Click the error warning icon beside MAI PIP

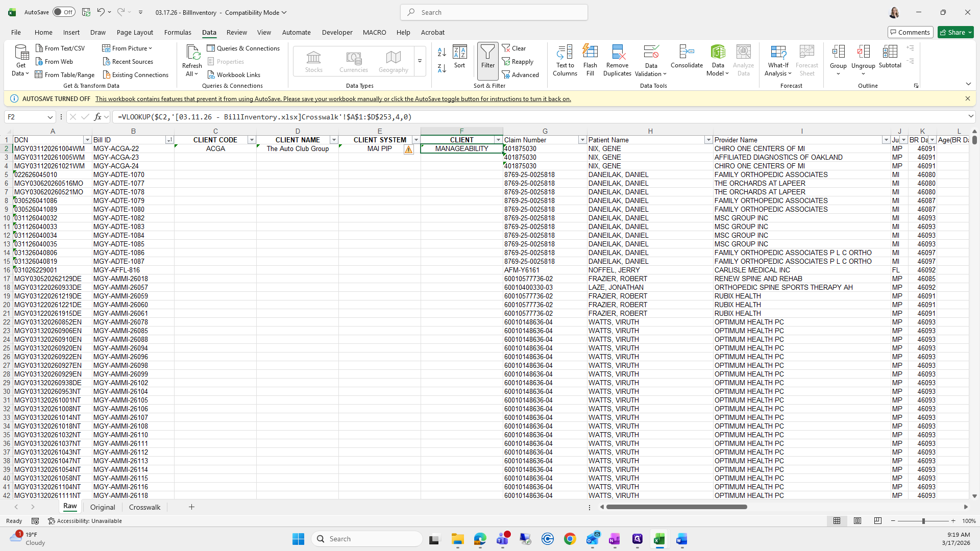click(x=408, y=149)
